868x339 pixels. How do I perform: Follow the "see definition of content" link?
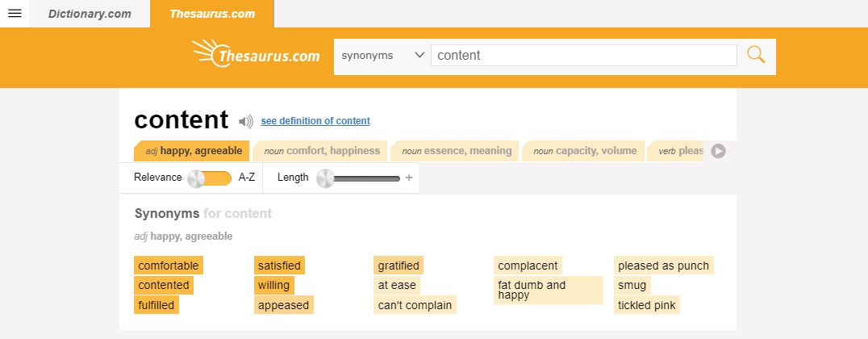tap(315, 121)
